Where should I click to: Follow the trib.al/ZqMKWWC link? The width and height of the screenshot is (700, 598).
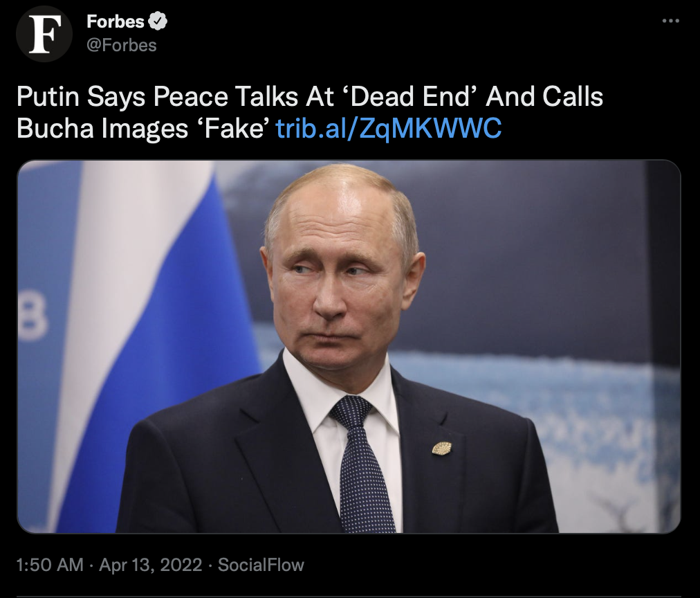(389, 128)
